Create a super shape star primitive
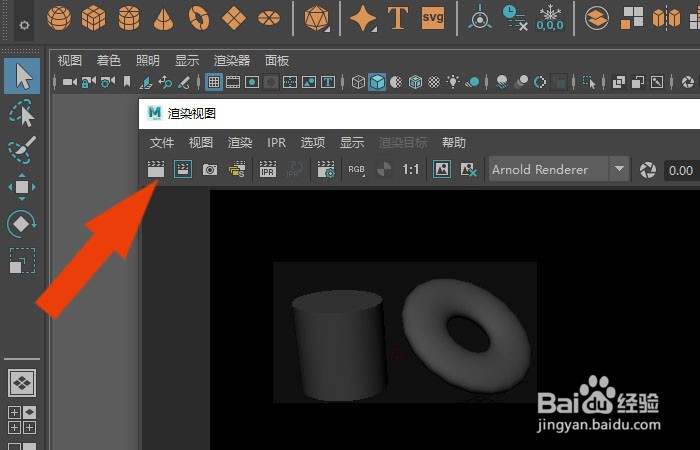 tap(363, 18)
